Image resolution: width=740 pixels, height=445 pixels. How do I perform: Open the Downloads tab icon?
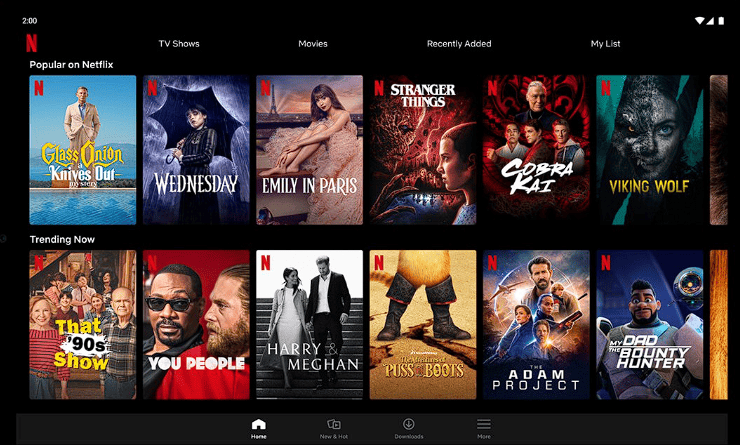pos(409,424)
